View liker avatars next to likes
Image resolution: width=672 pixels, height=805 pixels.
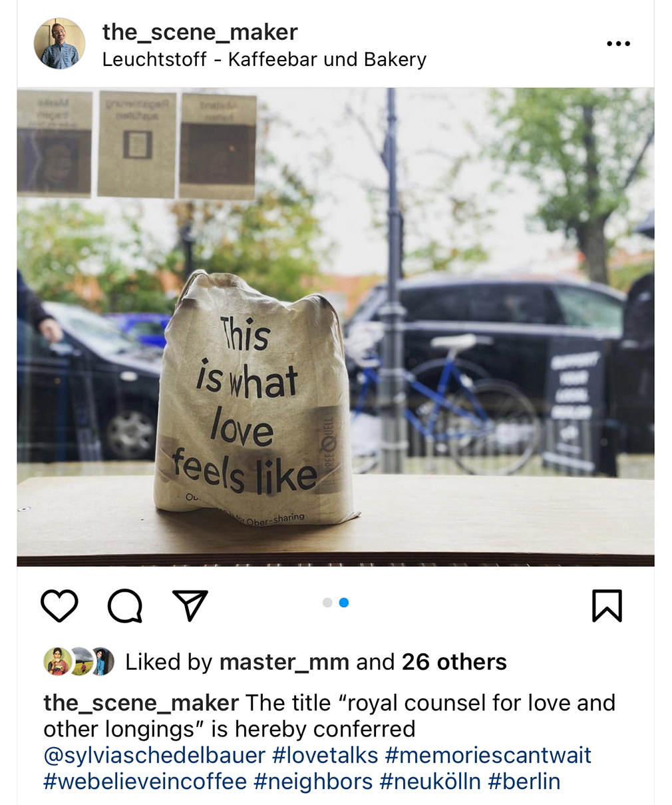click(79, 662)
